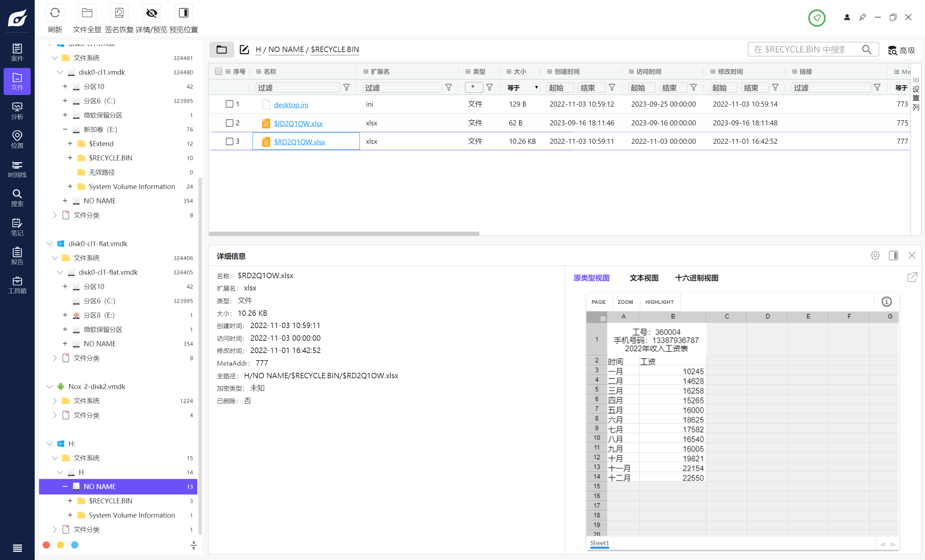Image resolution: width=925 pixels, height=560 pixels.
Task: Open the 位置 sidebar section
Action: (x=17, y=139)
